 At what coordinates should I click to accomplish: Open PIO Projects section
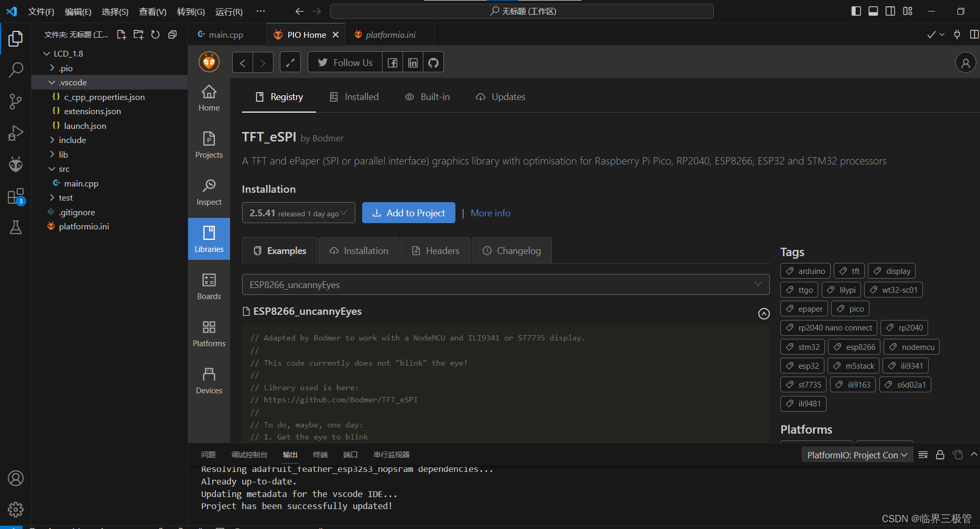pyautogui.click(x=209, y=145)
